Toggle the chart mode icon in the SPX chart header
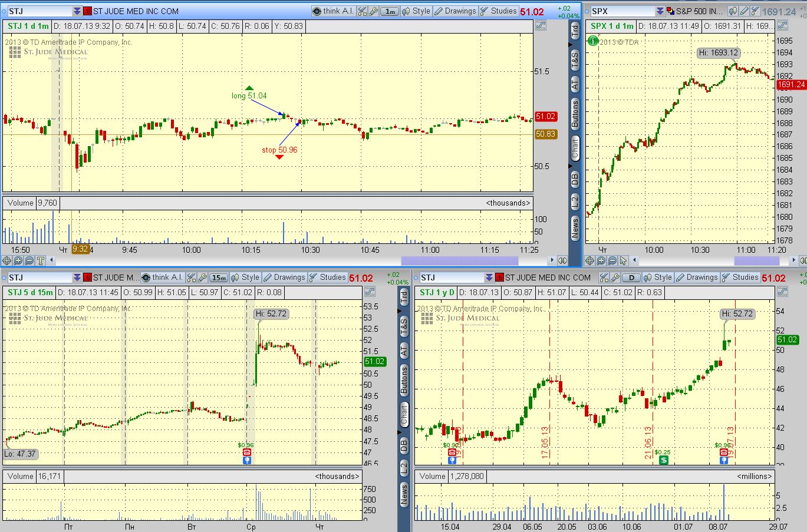Image resolution: width=807 pixels, height=532 pixels. [782, 26]
